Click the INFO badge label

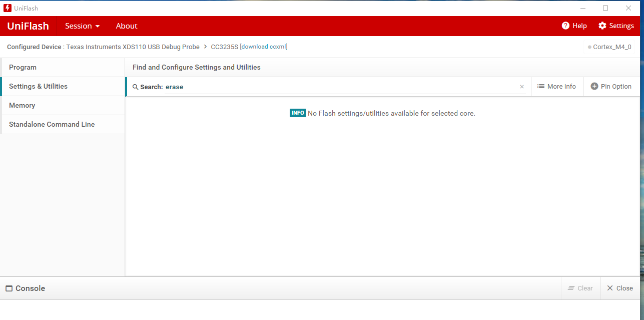tap(298, 113)
